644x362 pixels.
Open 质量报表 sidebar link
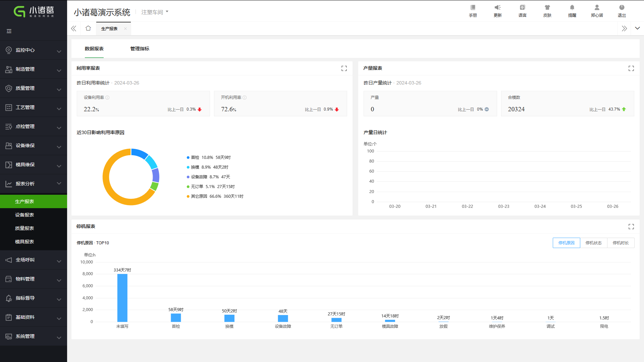click(x=24, y=229)
